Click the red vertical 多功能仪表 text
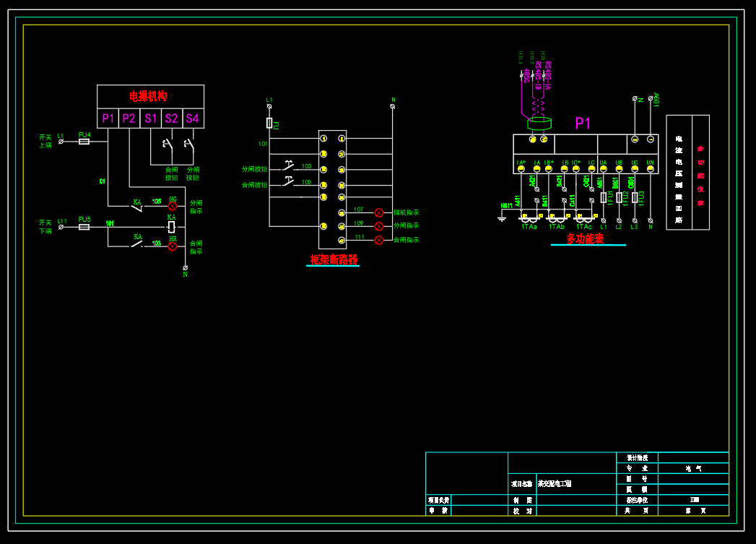Viewport: 756px width, 544px height. [x=700, y=176]
